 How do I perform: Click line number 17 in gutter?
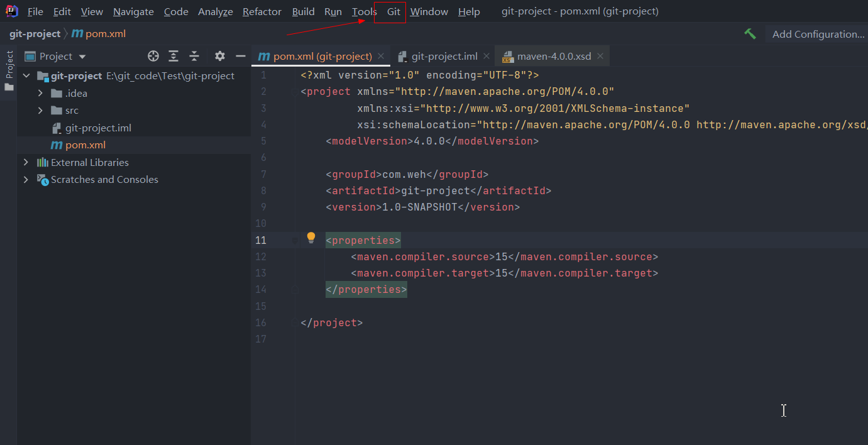coord(260,339)
